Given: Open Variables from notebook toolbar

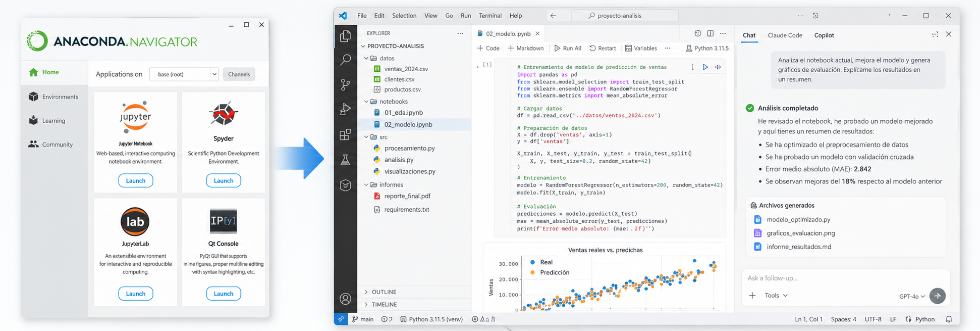Looking at the screenshot, I should click(x=641, y=49).
